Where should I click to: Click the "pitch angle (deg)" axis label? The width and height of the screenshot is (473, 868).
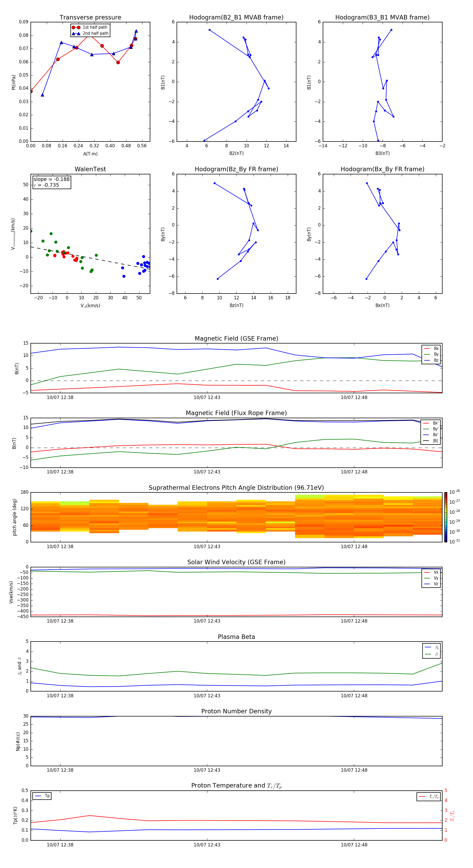coord(14,517)
